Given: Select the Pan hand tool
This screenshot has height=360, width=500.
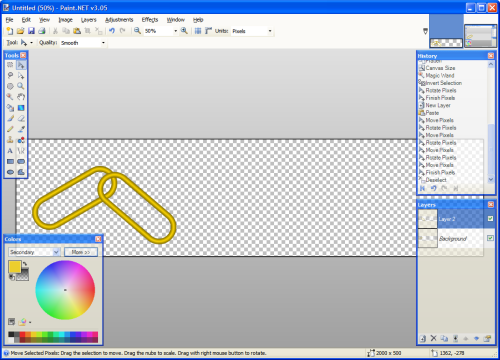Looking at the screenshot, I should pos(21,97).
